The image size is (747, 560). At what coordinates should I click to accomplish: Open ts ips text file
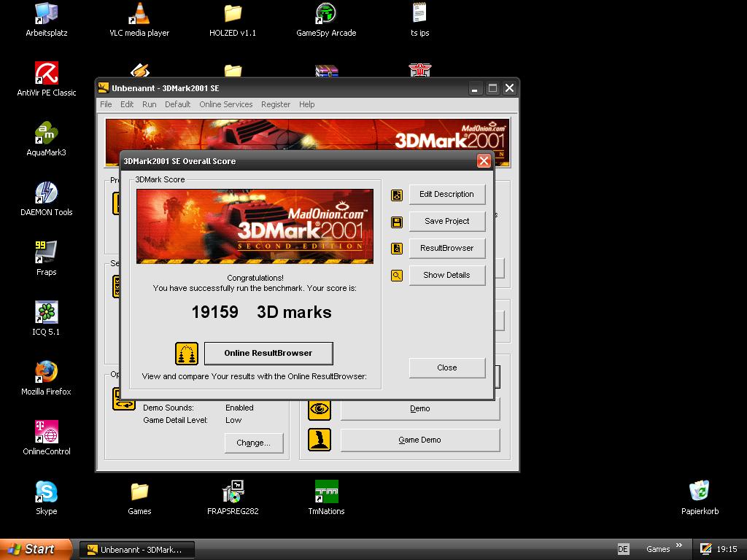pos(419,20)
